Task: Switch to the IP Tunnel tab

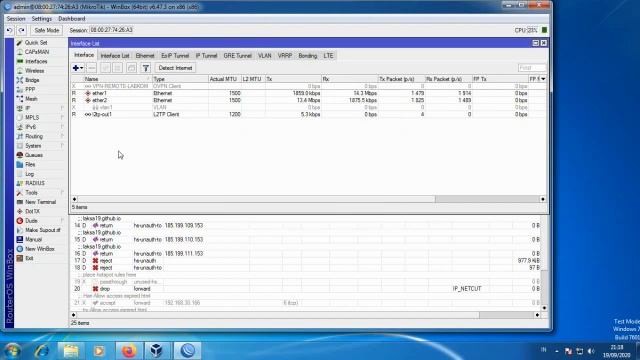Action: (206, 56)
